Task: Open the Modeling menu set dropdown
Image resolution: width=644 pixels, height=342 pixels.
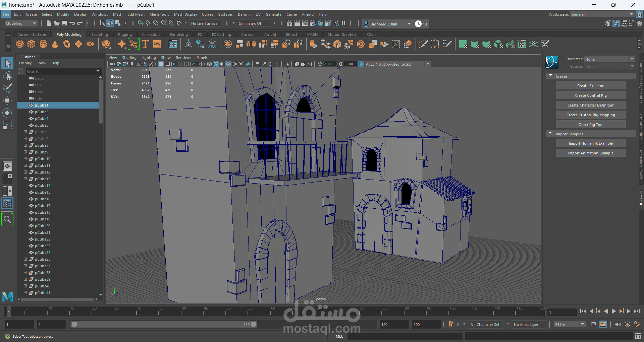Action: 21,23
